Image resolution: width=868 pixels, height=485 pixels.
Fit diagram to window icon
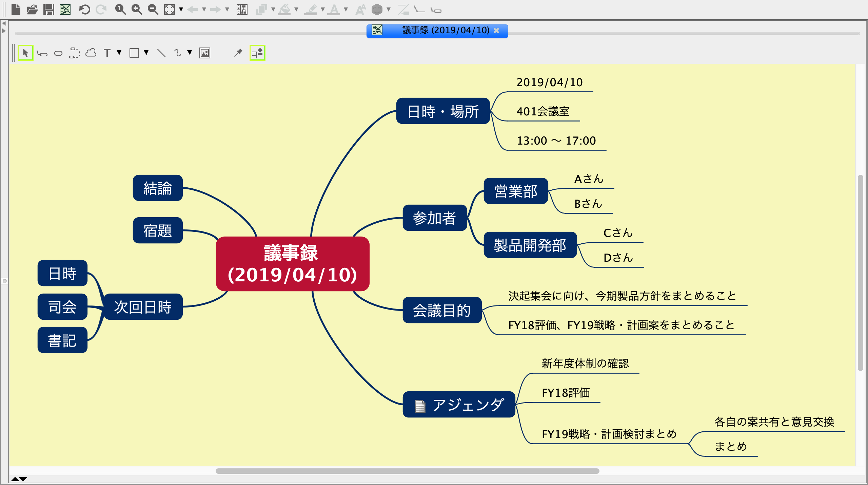pos(169,10)
